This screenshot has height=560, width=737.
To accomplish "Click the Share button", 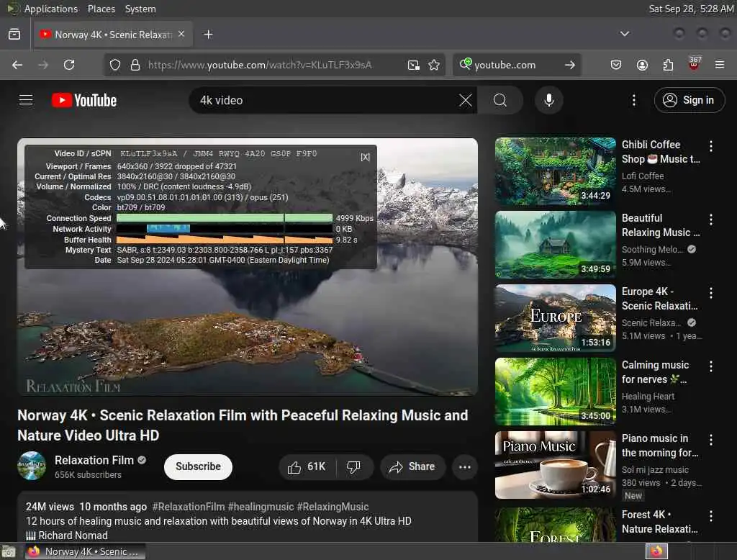I will pos(412,467).
